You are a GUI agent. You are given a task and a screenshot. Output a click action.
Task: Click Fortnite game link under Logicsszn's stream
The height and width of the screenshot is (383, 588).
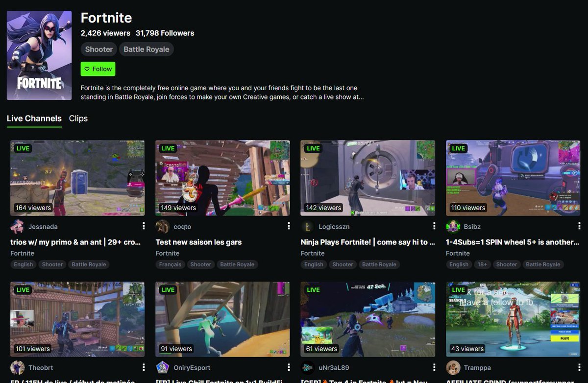tap(313, 253)
